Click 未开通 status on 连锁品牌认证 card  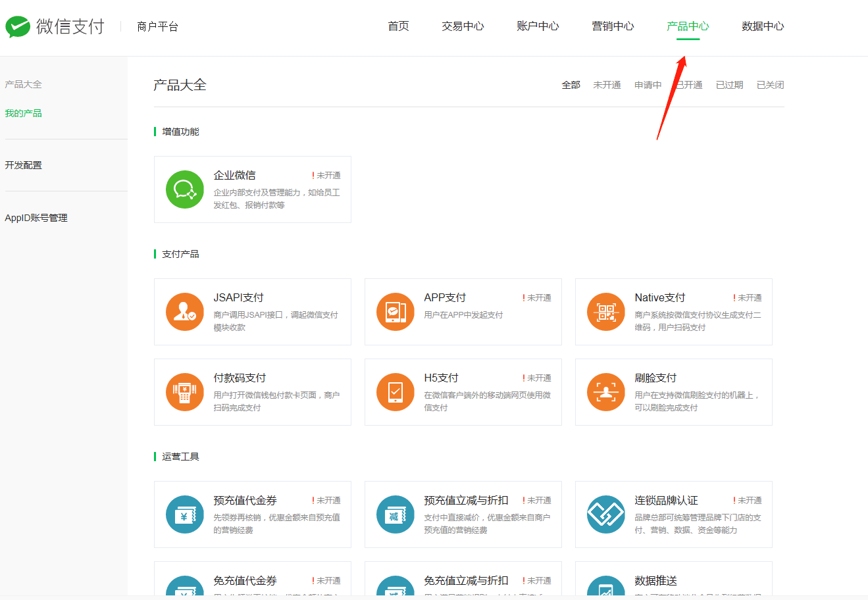(748, 501)
